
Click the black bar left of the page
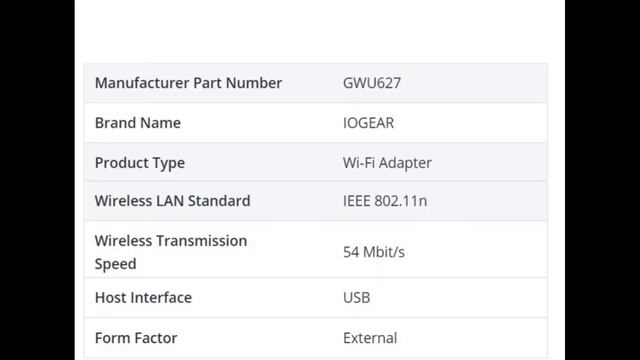(37, 180)
